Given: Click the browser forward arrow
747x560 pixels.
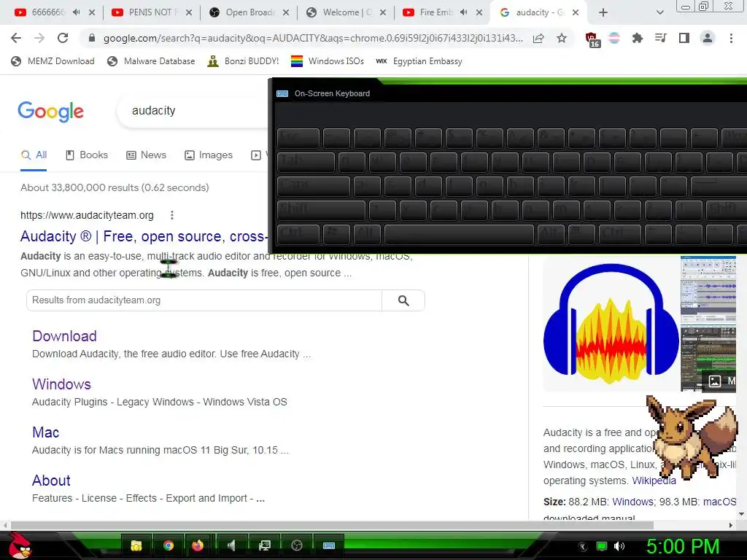Looking at the screenshot, I should (x=39, y=38).
